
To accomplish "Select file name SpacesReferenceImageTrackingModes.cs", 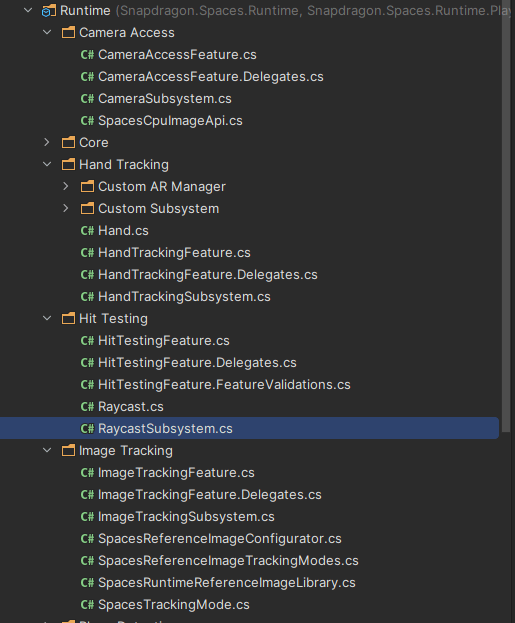I will coord(228,561).
